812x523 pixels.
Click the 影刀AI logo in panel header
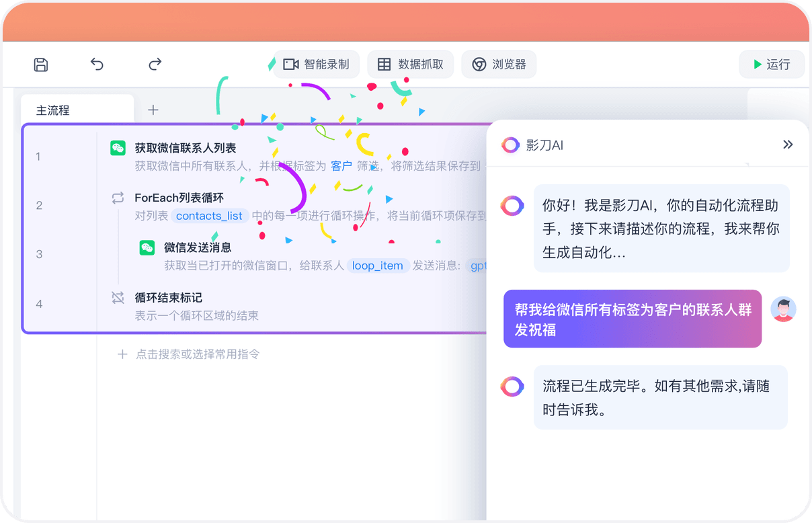point(511,145)
